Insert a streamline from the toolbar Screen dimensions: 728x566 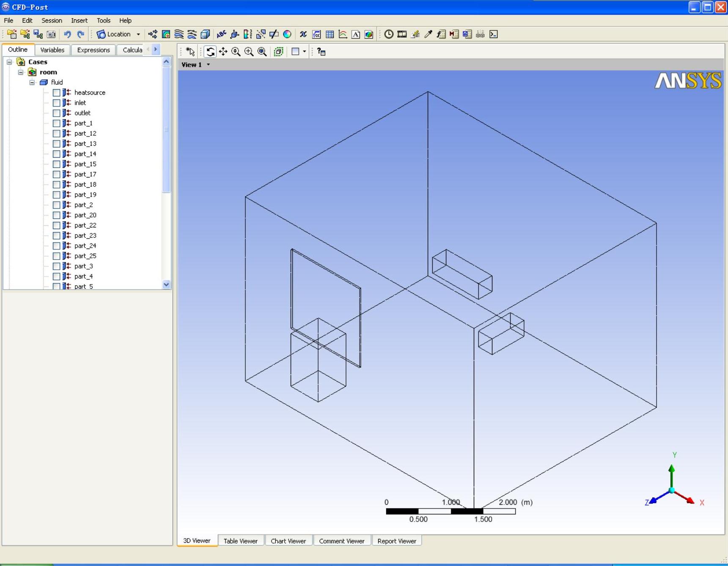[179, 34]
